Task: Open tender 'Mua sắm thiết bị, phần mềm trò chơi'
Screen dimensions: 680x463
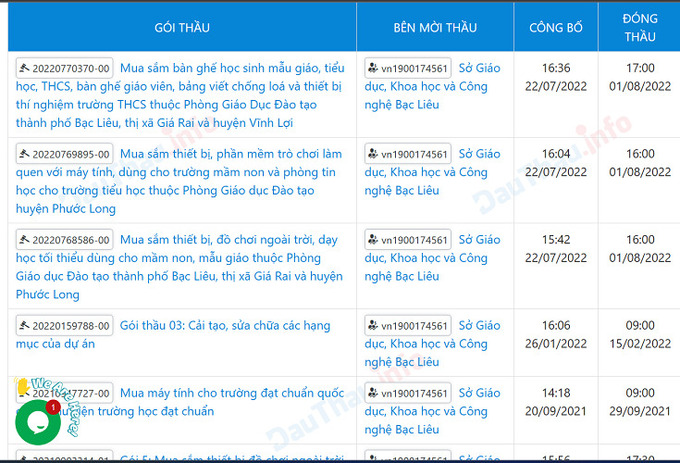Action: pos(230,155)
